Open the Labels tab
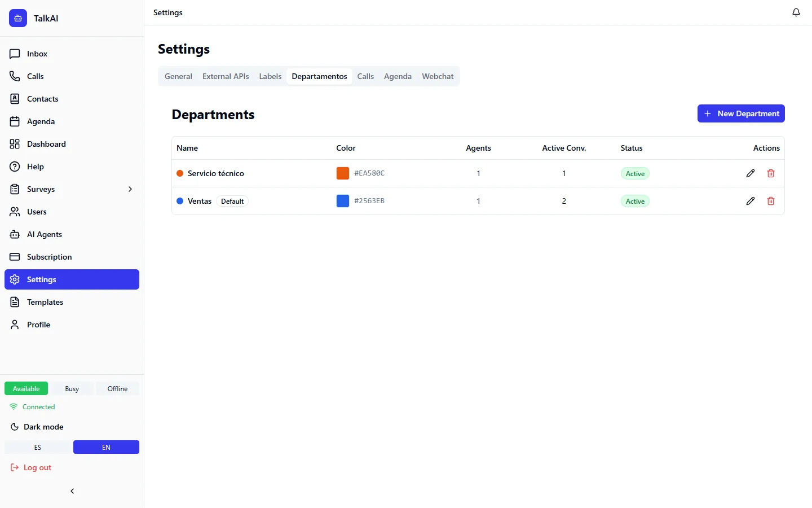 point(270,76)
